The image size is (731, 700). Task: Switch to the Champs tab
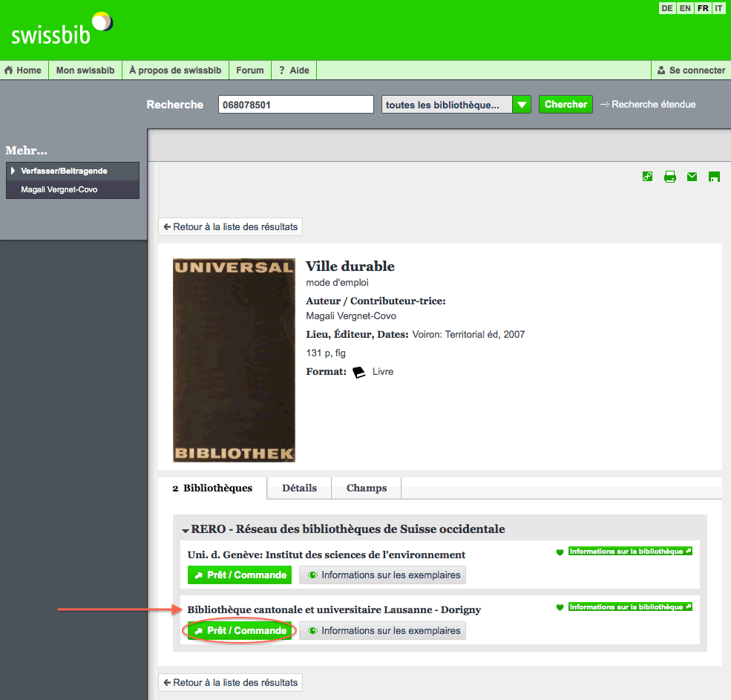click(x=367, y=488)
